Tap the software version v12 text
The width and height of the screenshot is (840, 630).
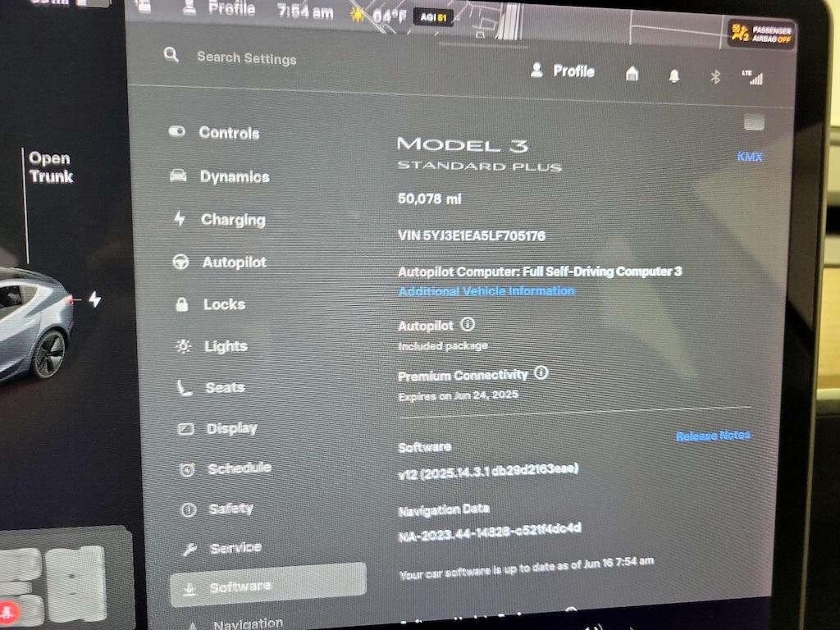pos(488,471)
